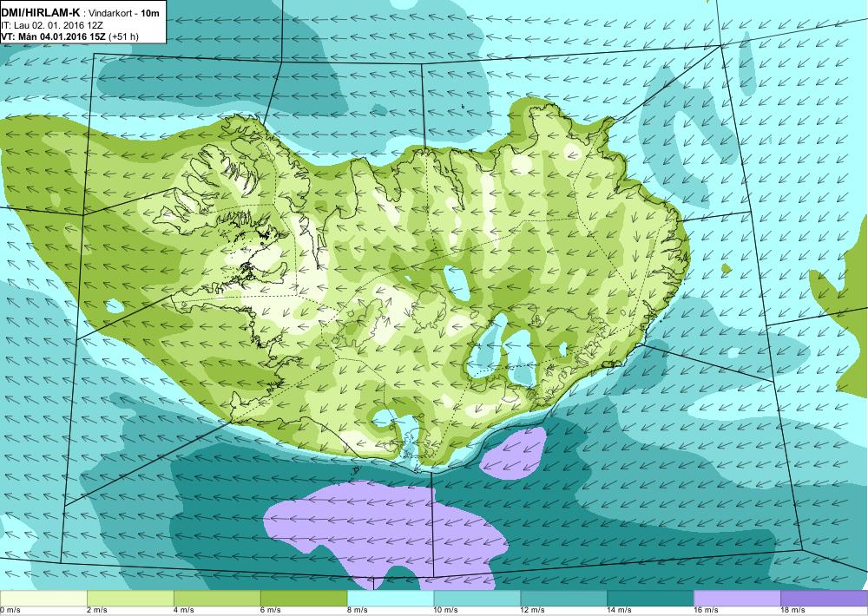The width and height of the screenshot is (868, 616).
Task: Choose the 12 m/s medium teal legend swatch
Action: click(564, 599)
